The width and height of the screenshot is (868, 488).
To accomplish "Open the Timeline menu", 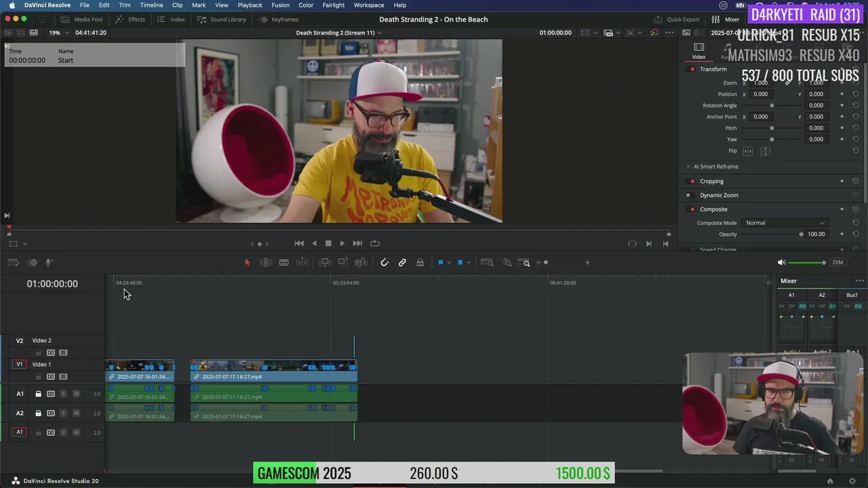I will click(x=151, y=5).
